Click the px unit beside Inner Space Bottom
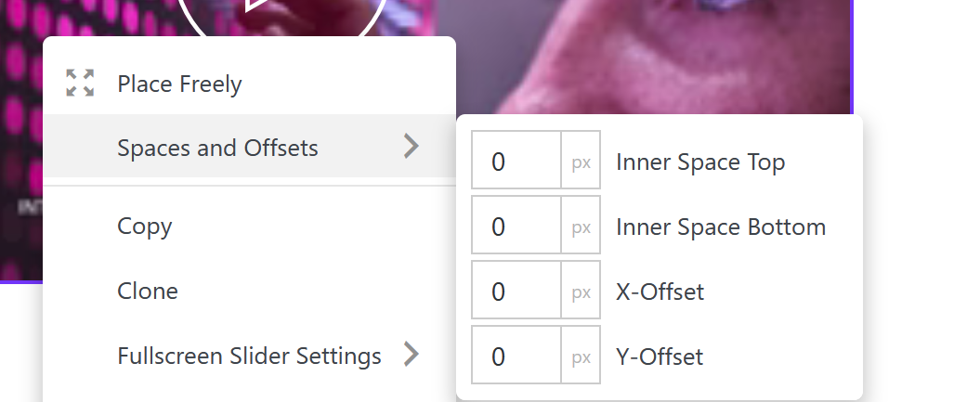 (x=581, y=227)
